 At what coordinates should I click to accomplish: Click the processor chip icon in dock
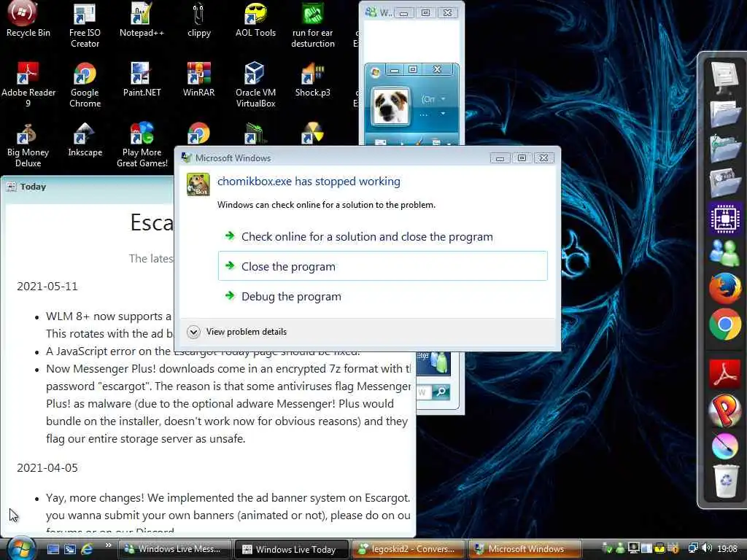(724, 218)
